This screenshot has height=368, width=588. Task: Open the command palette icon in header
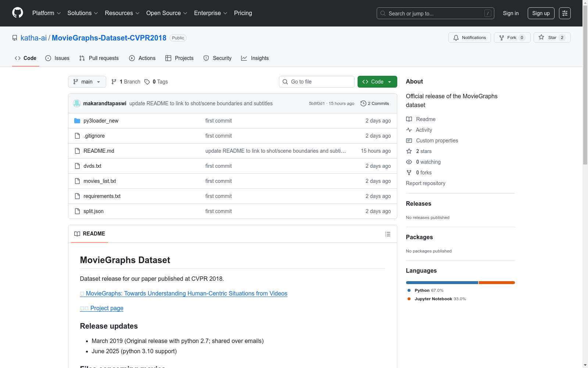(565, 13)
